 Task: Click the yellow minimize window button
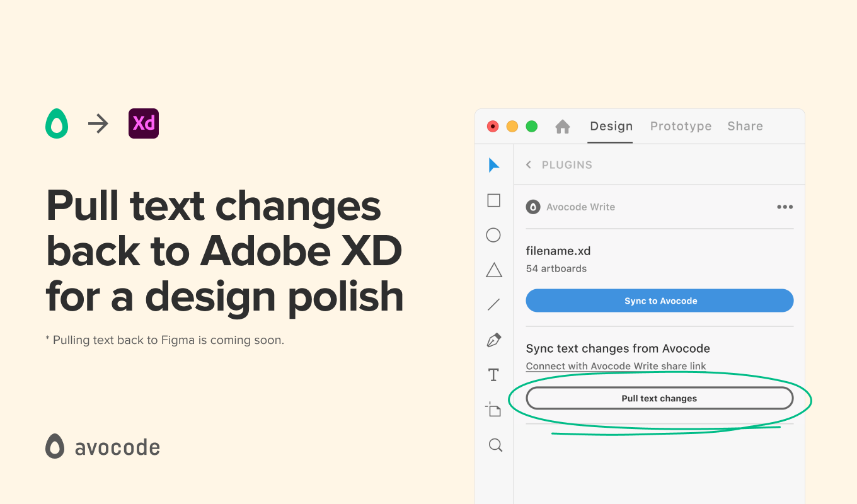512,126
